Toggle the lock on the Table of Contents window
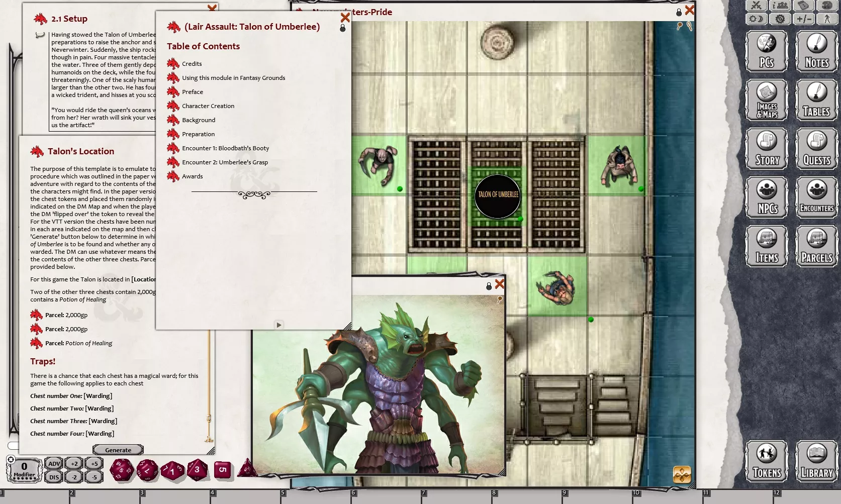The height and width of the screenshot is (504, 841). [x=343, y=28]
